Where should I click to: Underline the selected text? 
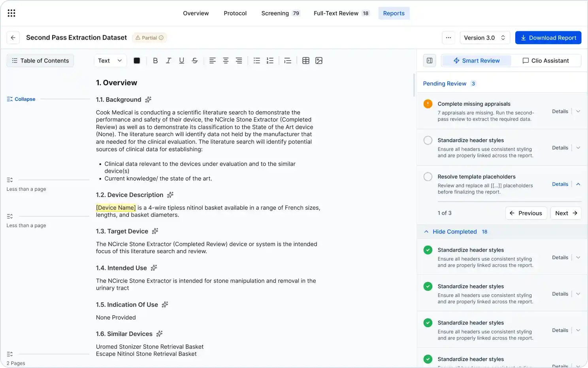[182, 61]
